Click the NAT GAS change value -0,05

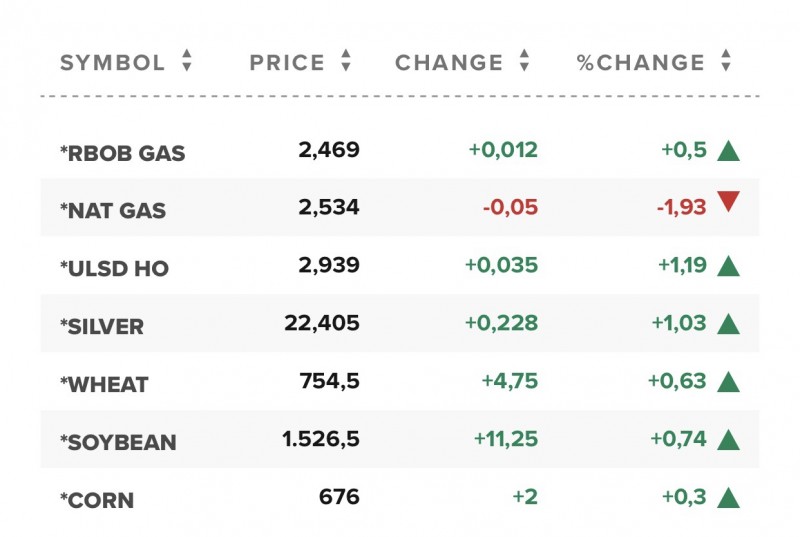pyautogui.click(x=511, y=207)
